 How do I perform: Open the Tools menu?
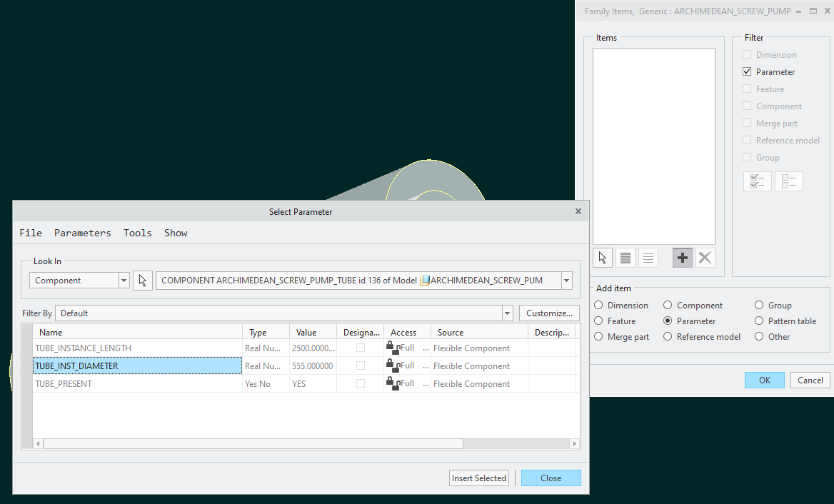coord(137,233)
